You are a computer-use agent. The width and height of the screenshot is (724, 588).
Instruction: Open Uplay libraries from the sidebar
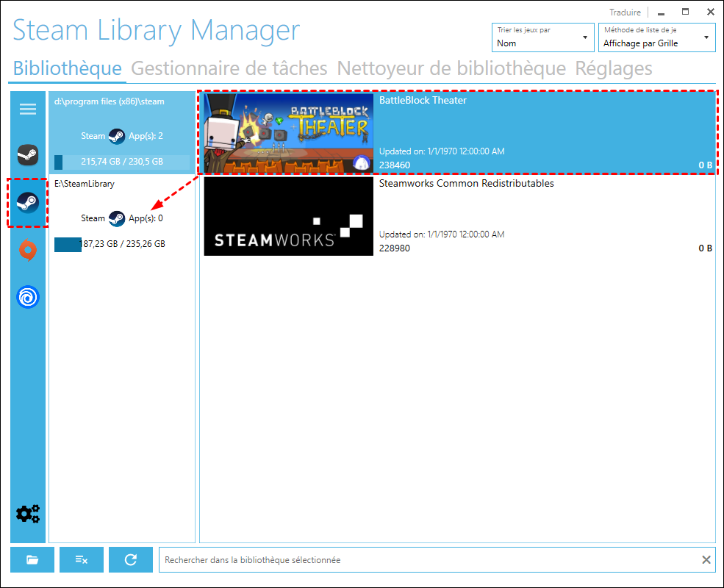pos(28,297)
